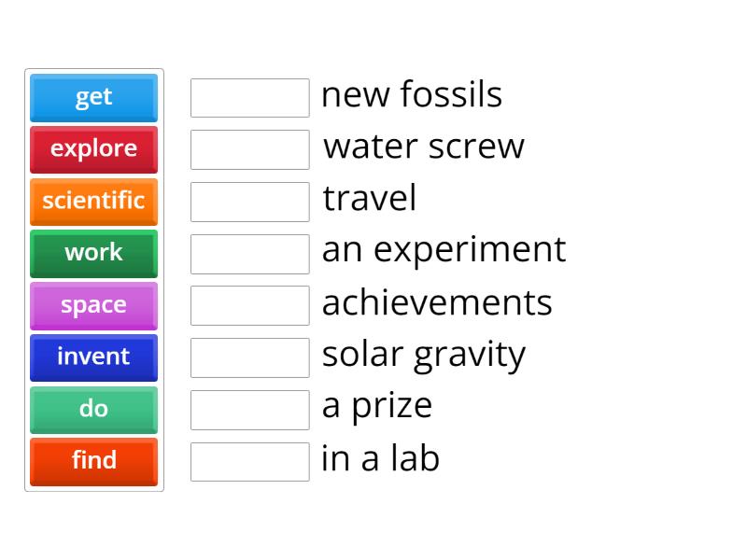
Task: Click the phrase 'in a lab'
Action: point(380,458)
